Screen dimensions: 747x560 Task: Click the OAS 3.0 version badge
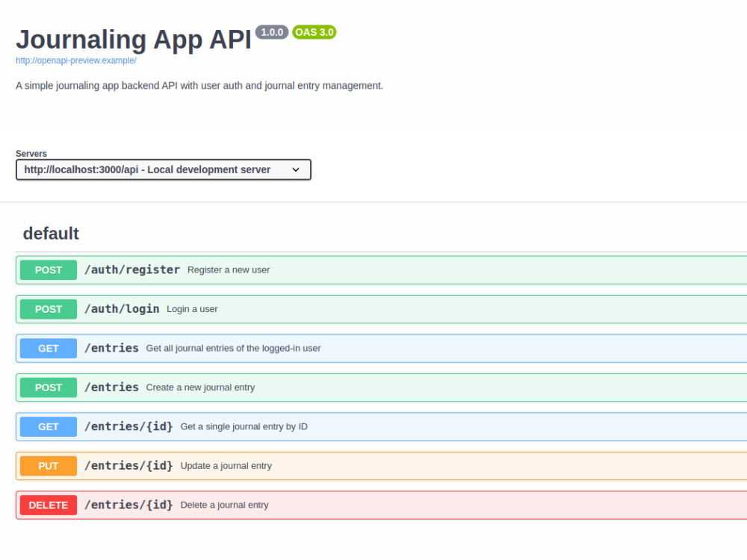[x=314, y=32]
